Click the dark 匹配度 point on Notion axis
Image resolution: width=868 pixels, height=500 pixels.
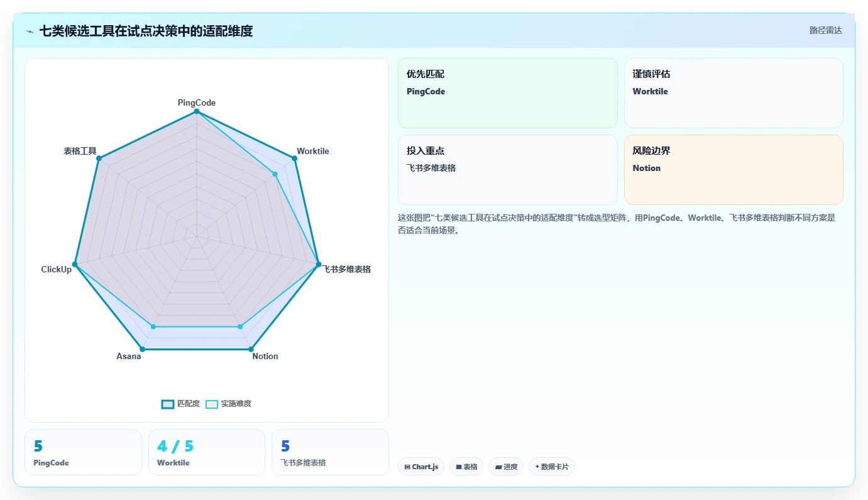click(x=251, y=349)
